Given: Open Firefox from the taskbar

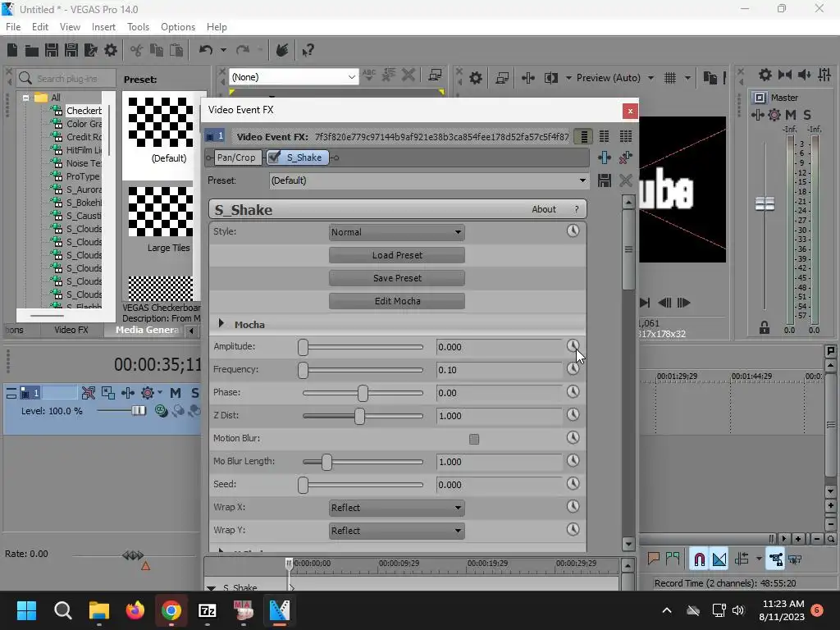Looking at the screenshot, I should tap(135, 610).
